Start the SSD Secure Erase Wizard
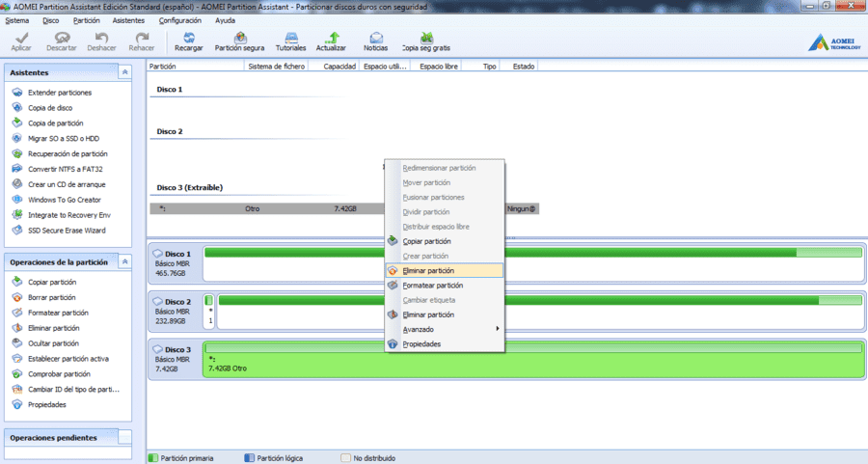The height and width of the screenshot is (464, 868). point(67,231)
